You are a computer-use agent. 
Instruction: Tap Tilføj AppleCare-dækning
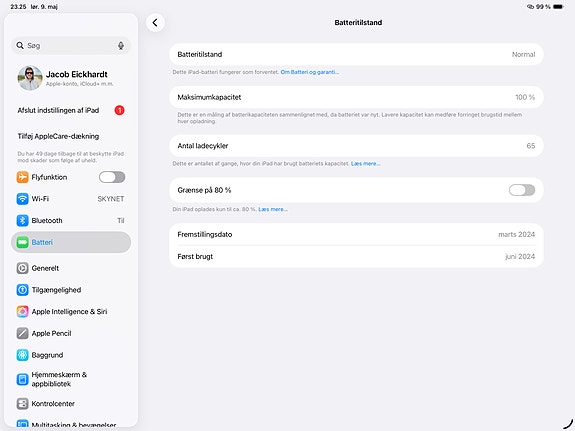click(58, 136)
